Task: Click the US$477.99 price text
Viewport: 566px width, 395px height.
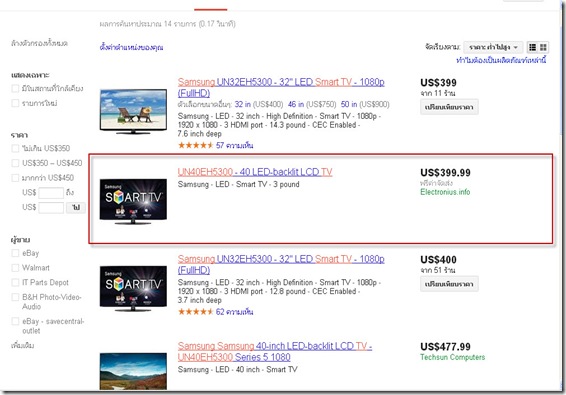Action: [445, 347]
